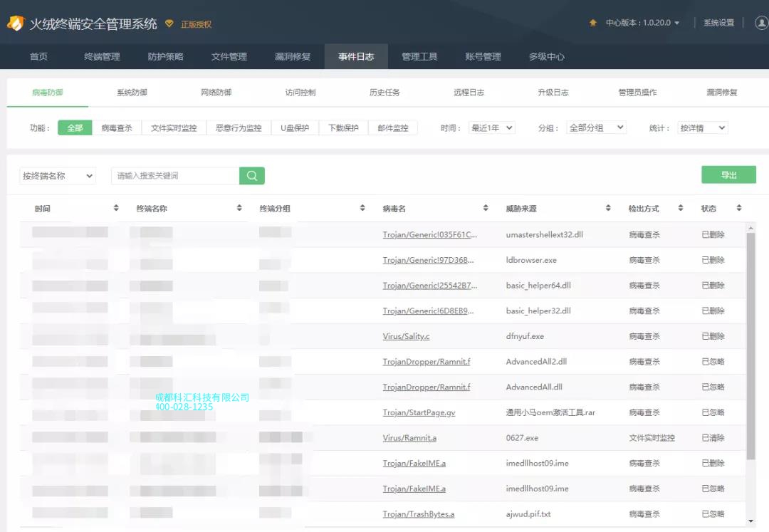Sort by 状态 column sort icon
769x532 pixels.
coord(739,208)
